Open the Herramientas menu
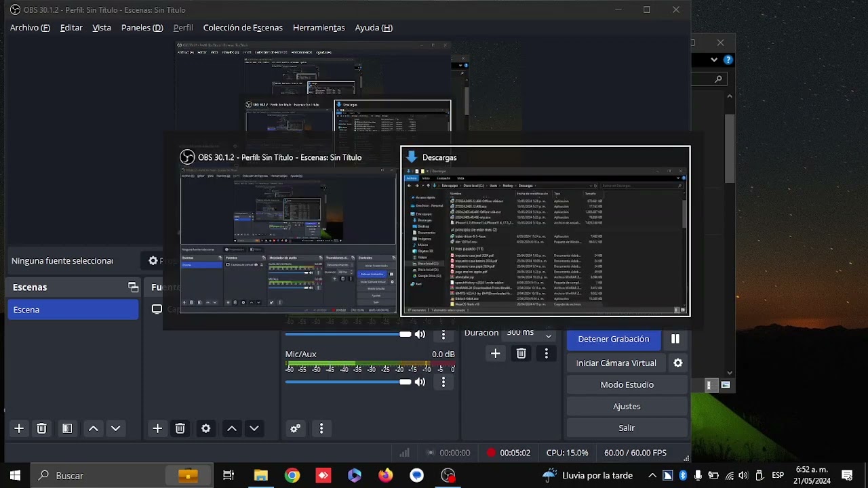This screenshot has width=868, height=488. click(319, 28)
